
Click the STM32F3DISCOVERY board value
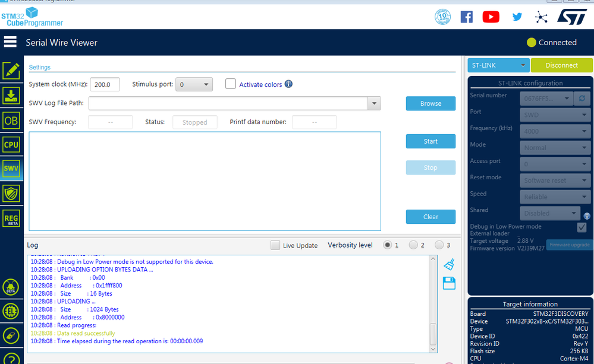click(561, 314)
